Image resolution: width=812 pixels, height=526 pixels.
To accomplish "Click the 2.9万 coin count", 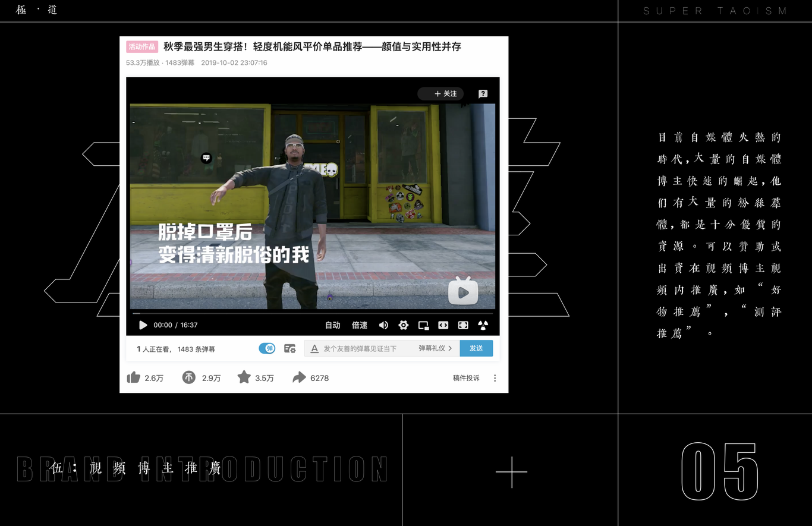I will [x=211, y=378].
